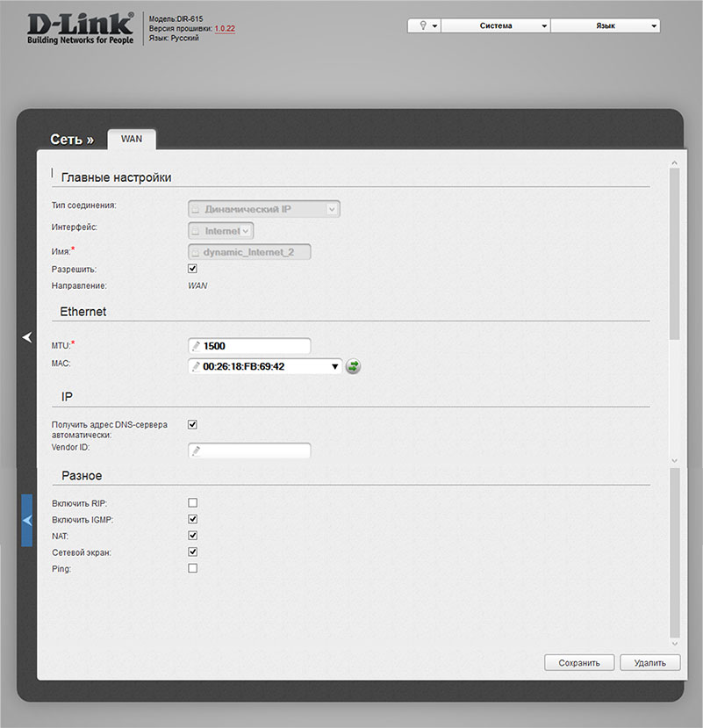Image resolution: width=703 pixels, height=728 pixels.
Task: Click the Сеть breadcrumb heading
Action: tap(71, 139)
